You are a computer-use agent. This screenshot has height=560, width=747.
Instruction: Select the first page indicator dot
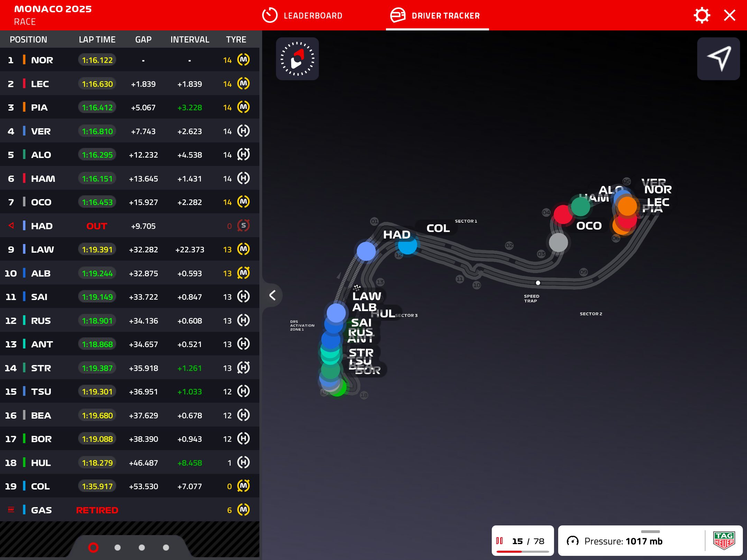tap(93, 548)
